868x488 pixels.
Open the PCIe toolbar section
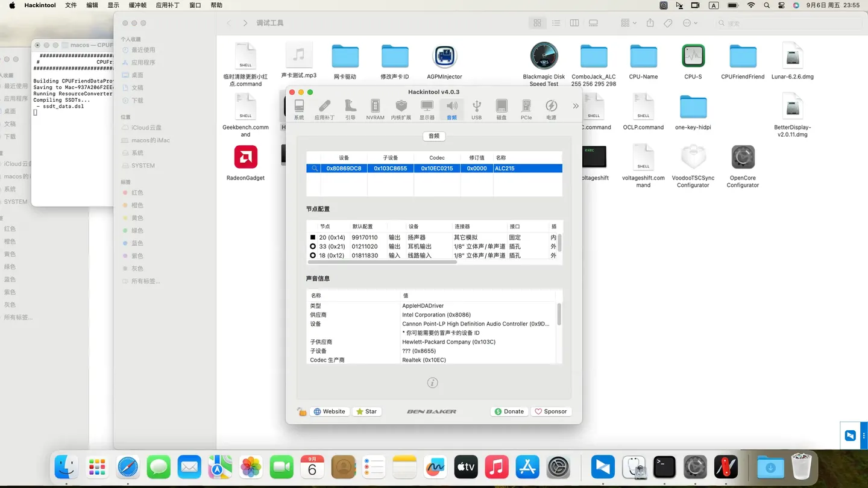[526, 109]
